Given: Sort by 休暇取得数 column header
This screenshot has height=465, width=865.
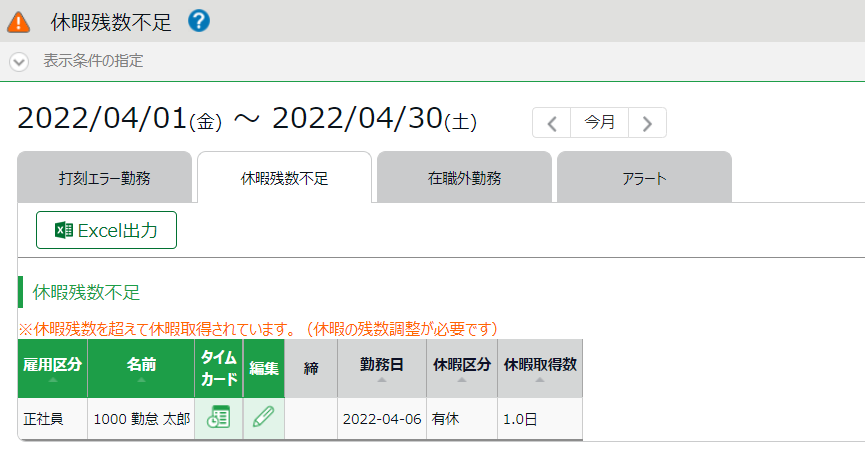Looking at the screenshot, I should 540,368.
